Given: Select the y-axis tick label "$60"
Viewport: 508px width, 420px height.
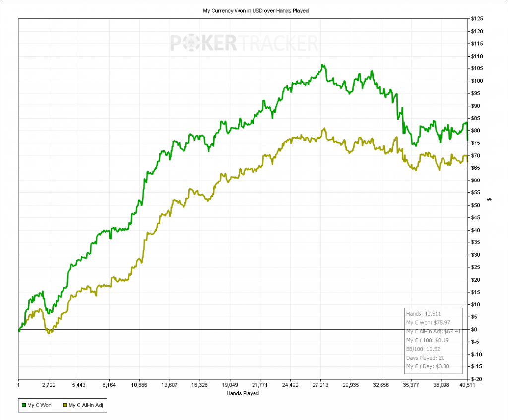Looking at the screenshot, I should (x=476, y=180).
